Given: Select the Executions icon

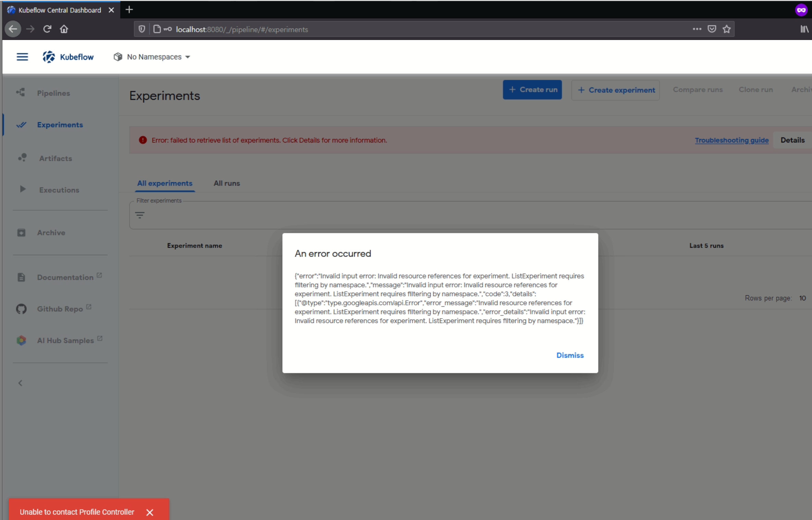Looking at the screenshot, I should [23, 189].
